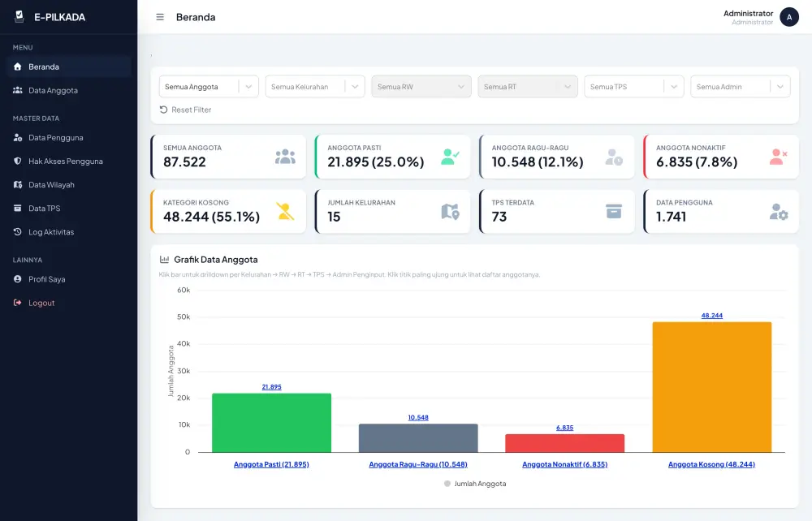The width and height of the screenshot is (812, 521).
Task: Click the E-PILKADA ballot logo icon
Action: pos(19,16)
